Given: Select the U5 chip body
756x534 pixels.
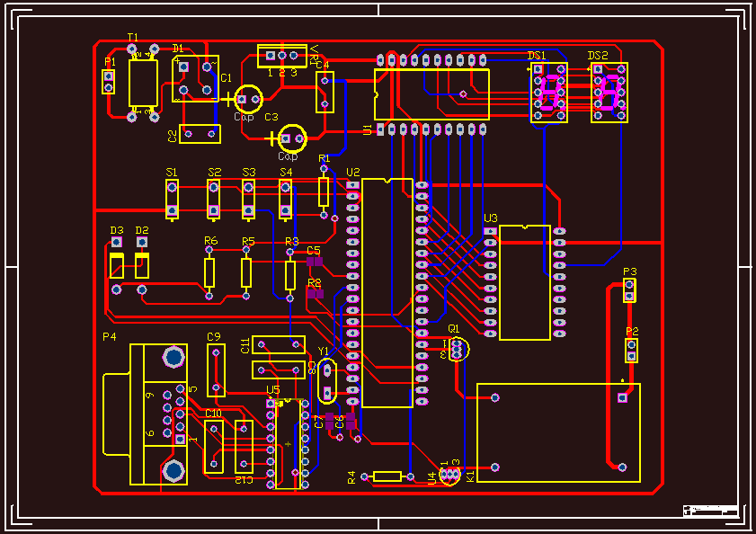Looking at the screenshot, I should pyautogui.click(x=288, y=444).
